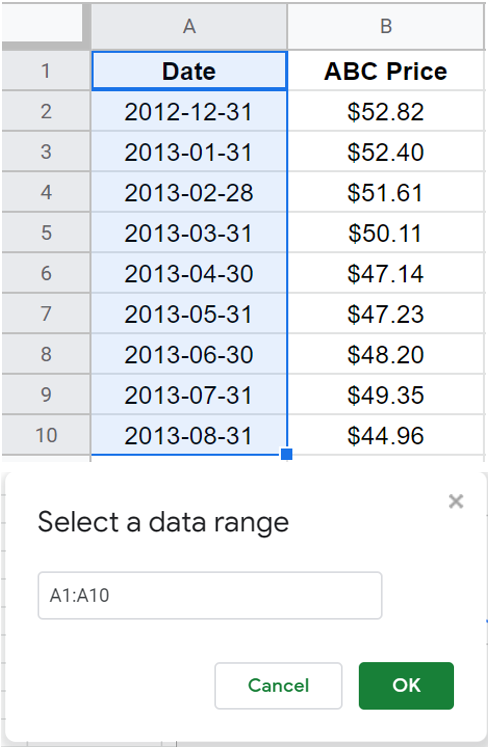Select cell with date 2013-08-31

[189, 435]
